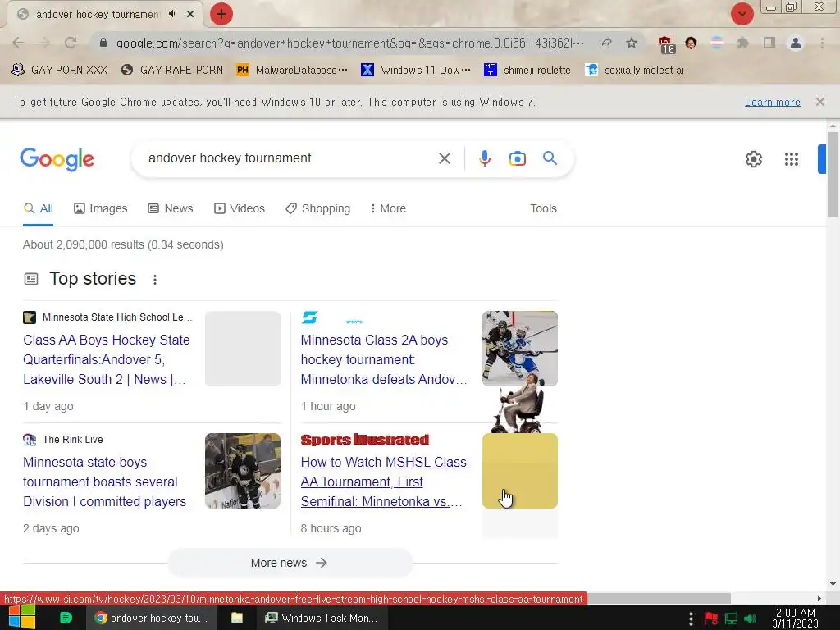The width and height of the screenshot is (840, 630).
Task: Open the Minnesota Class 2A boys hockey story
Action: [x=384, y=359]
